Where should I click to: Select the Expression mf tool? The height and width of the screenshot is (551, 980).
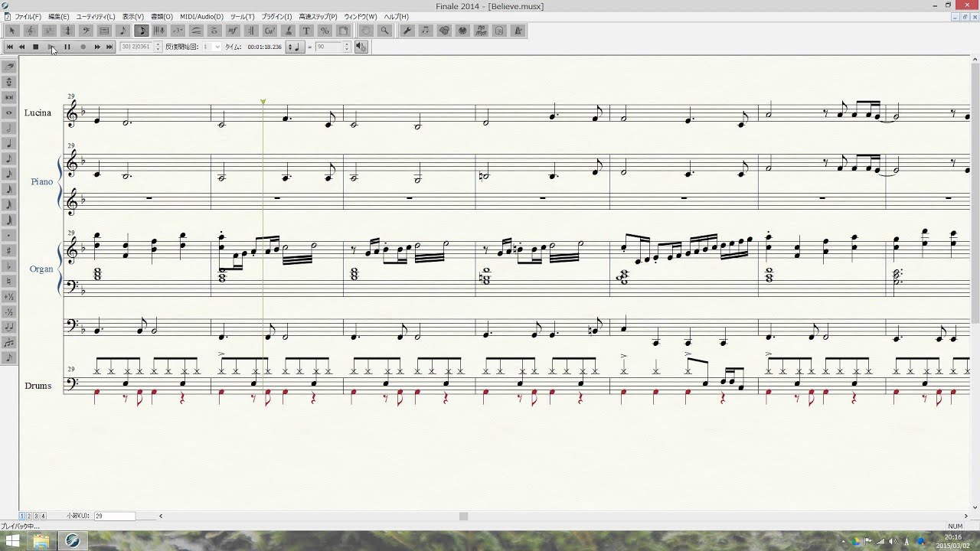pos(233,31)
